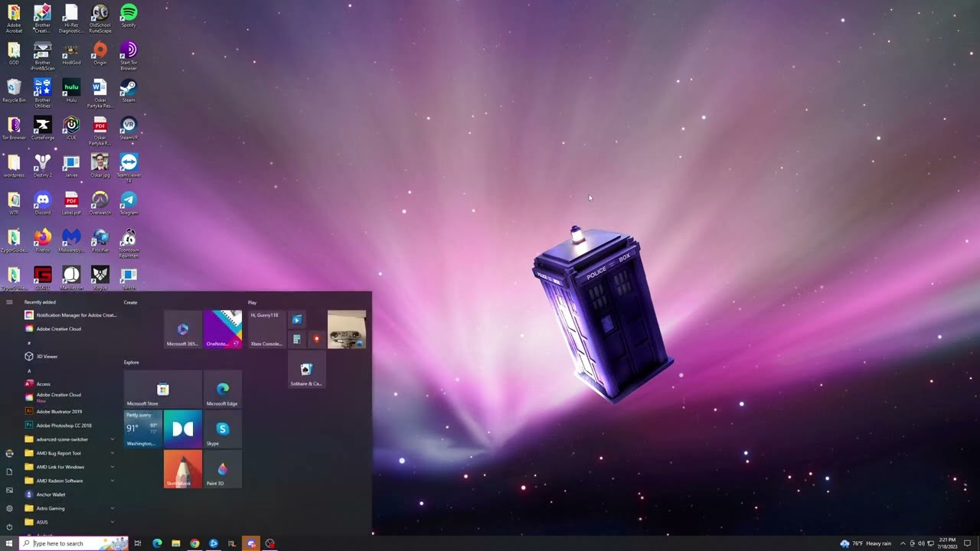Open the weather tile for Washington
This screenshot has width=980, height=551.
tap(143, 429)
